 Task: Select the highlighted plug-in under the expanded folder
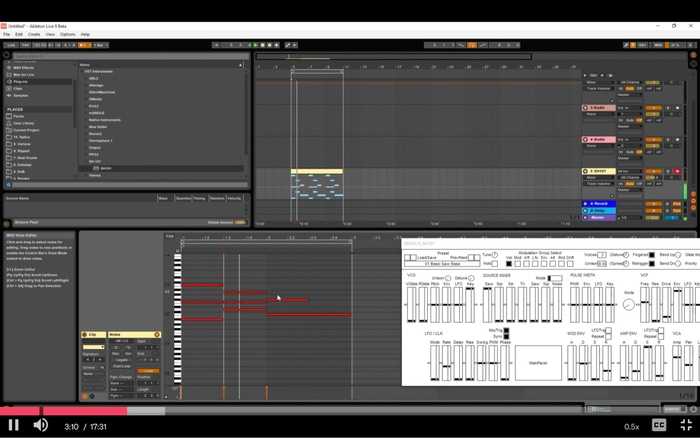click(106, 168)
